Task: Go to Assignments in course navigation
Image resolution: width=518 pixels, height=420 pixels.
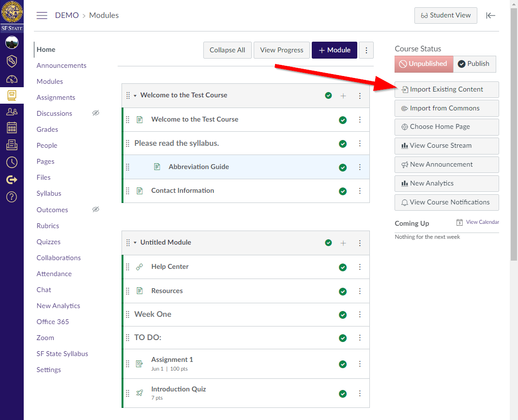Action: (56, 97)
